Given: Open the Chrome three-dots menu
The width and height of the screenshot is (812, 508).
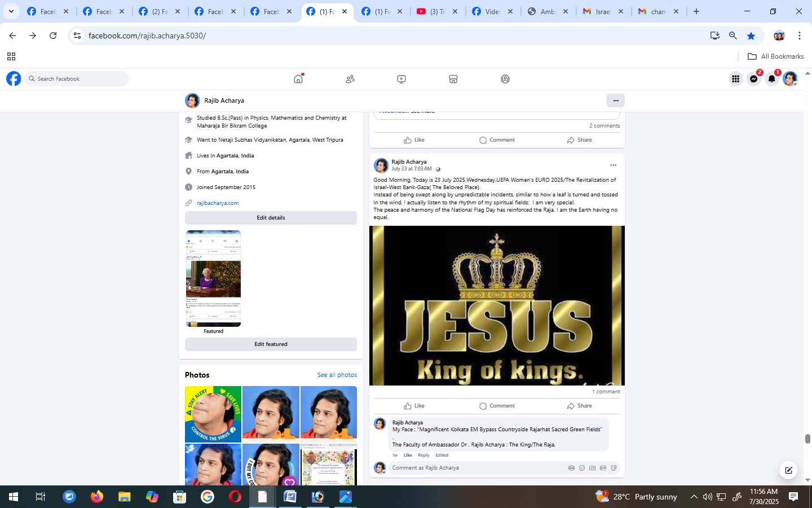Looking at the screenshot, I should pyautogui.click(x=800, y=36).
